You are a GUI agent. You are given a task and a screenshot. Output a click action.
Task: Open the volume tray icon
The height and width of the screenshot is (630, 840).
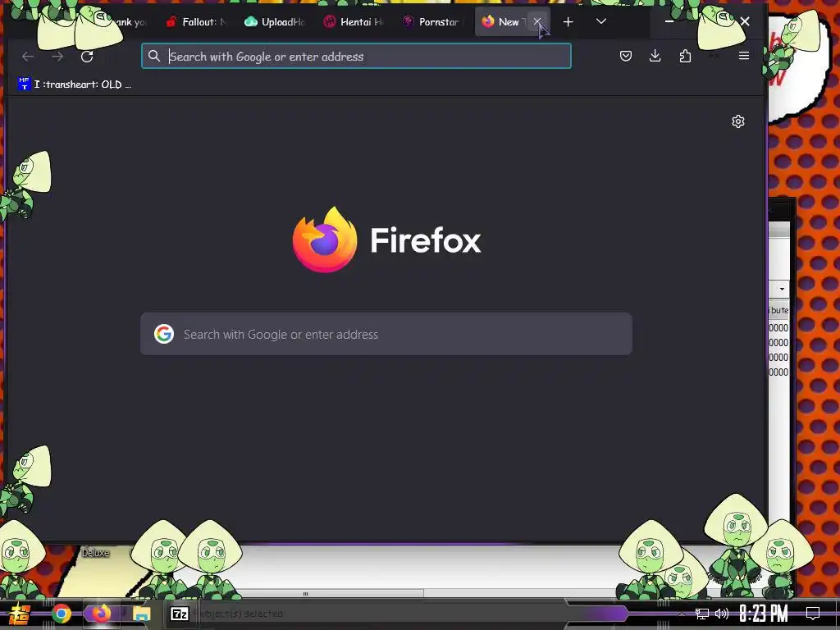pyautogui.click(x=722, y=614)
